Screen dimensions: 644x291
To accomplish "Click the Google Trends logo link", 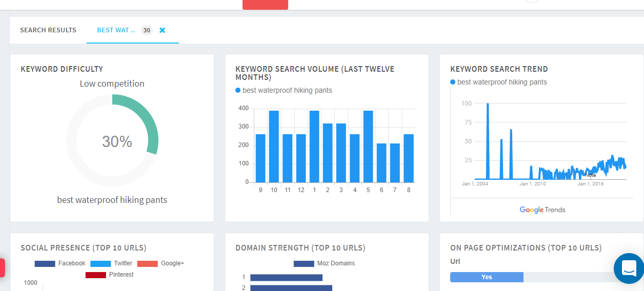I will (542, 210).
